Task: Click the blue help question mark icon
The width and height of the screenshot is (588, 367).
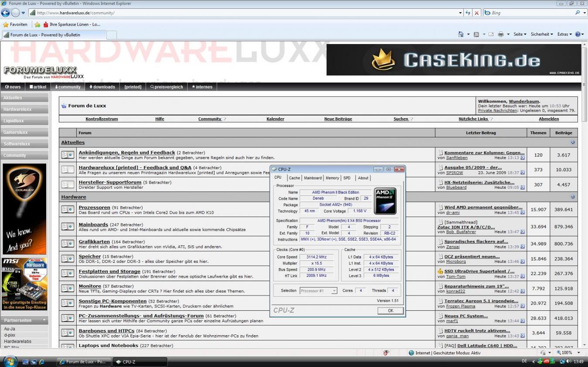Action: [x=578, y=34]
